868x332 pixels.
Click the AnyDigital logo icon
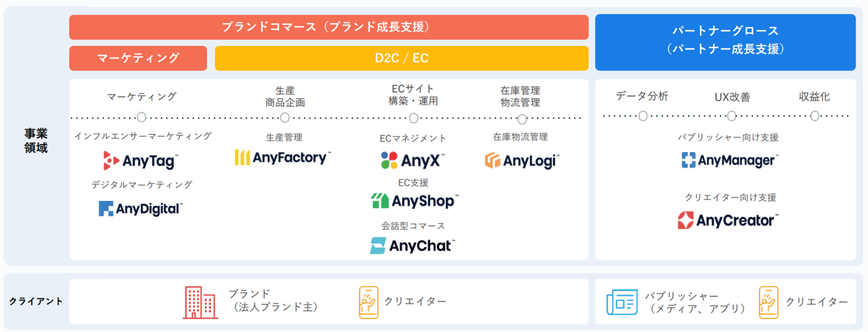(106, 208)
